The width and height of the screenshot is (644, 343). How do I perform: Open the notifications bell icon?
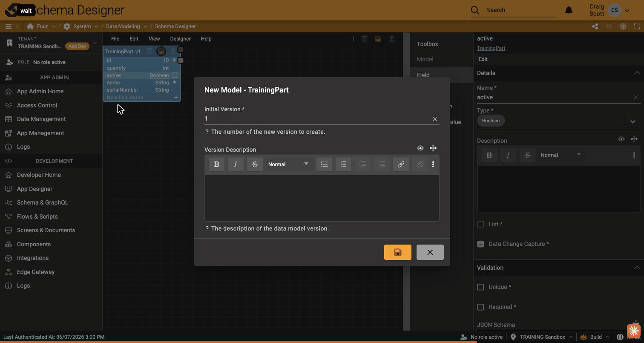569,10
